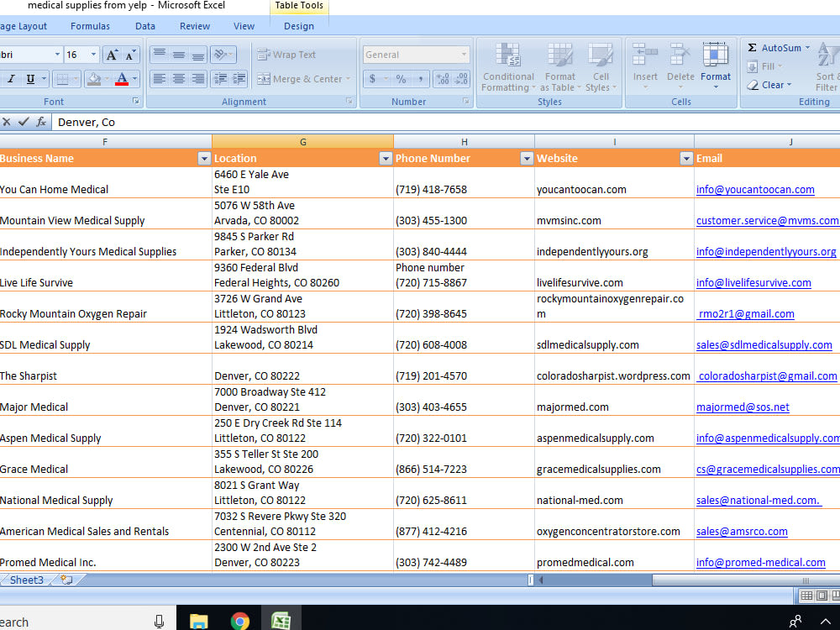Open the Phone Number filter dropdown
The width and height of the screenshot is (840, 630).
527,159
